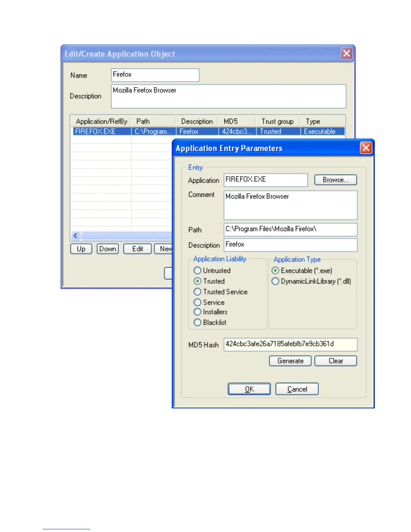The image size is (411, 532).
Task: Click the Description field containing Firefox
Action: pyautogui.click(x=290, y=245)
